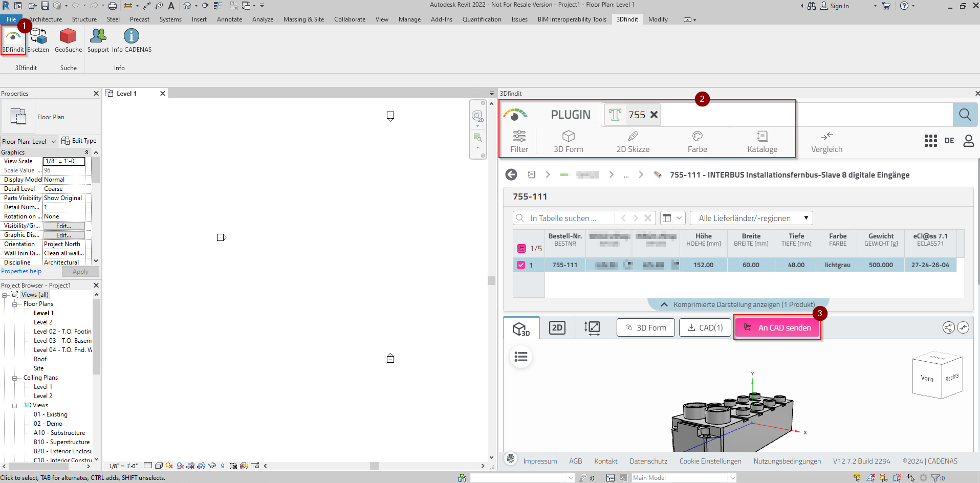Show Info CADENAS

132,40
